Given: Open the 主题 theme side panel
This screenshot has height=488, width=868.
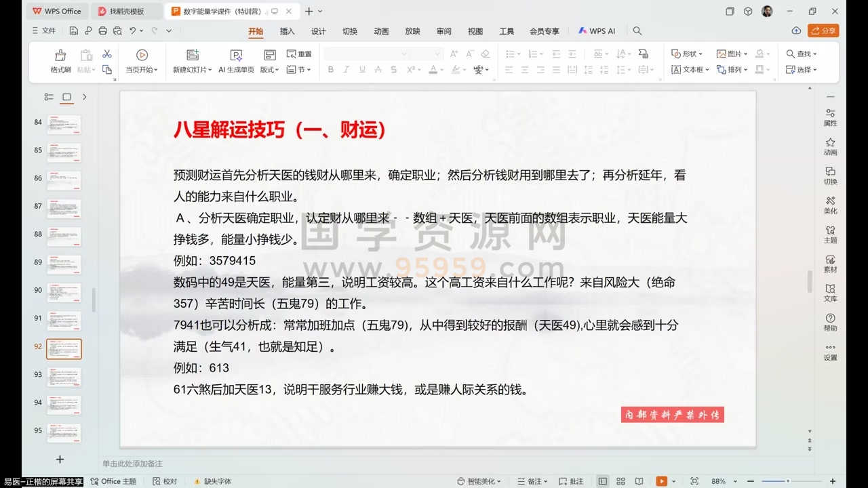Looking at the screenshot, I should click(830, 234).
